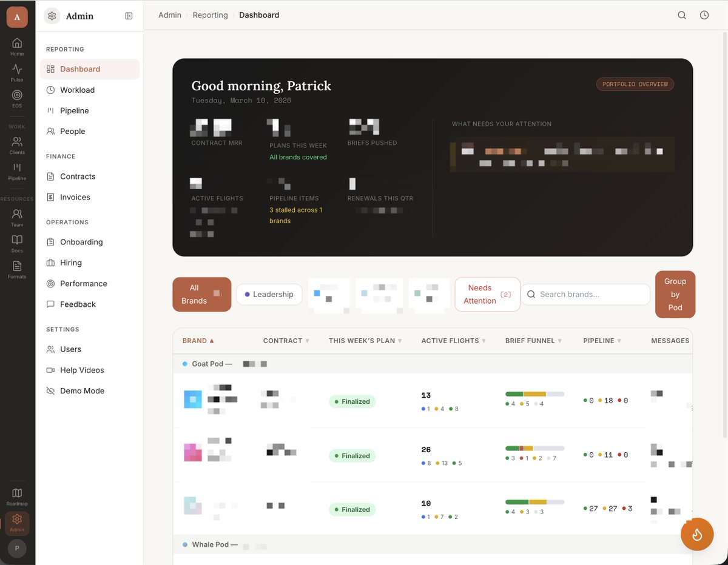Open Team in the left rail
This screenshot has height=565, width=728.
coord(17,218)
